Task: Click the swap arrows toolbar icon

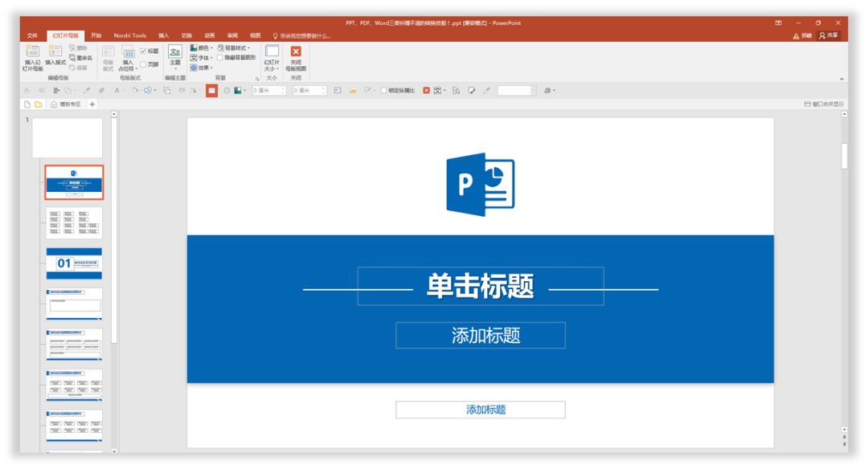Action: 101,90
